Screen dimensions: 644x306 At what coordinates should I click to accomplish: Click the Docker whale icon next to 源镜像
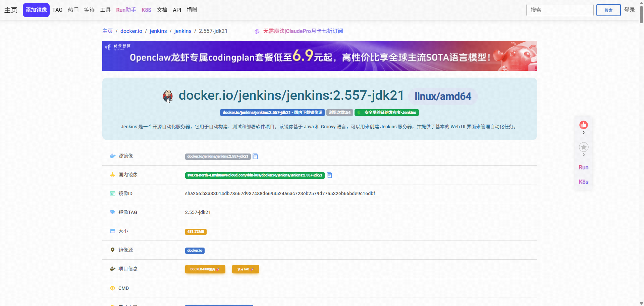(x=113, y=156)
